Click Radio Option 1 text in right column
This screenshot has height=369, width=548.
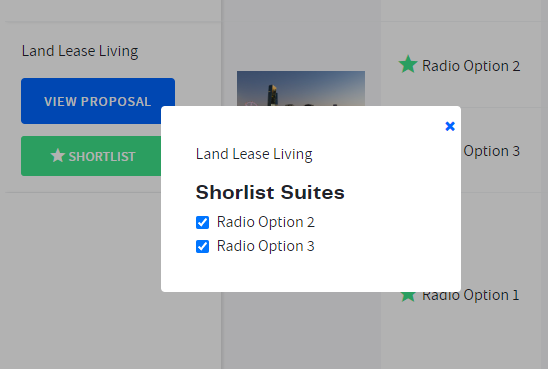470,296
